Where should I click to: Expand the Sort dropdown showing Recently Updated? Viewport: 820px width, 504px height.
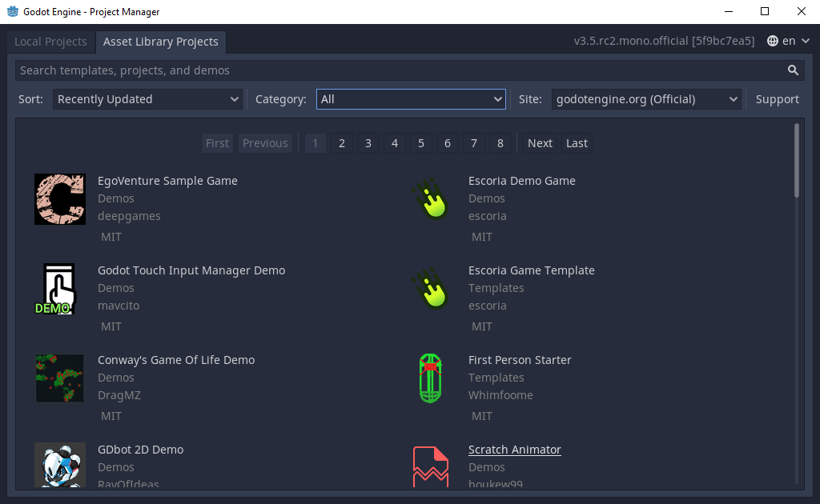[x=147, y=99]
